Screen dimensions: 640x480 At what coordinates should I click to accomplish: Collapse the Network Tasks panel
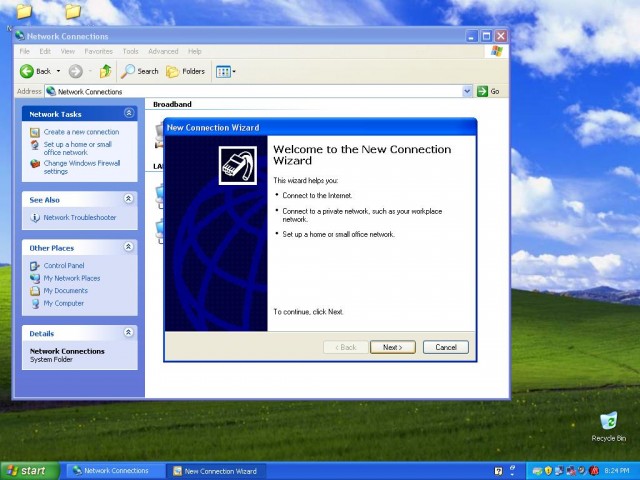pyautogui.click(x=129, y=113)
